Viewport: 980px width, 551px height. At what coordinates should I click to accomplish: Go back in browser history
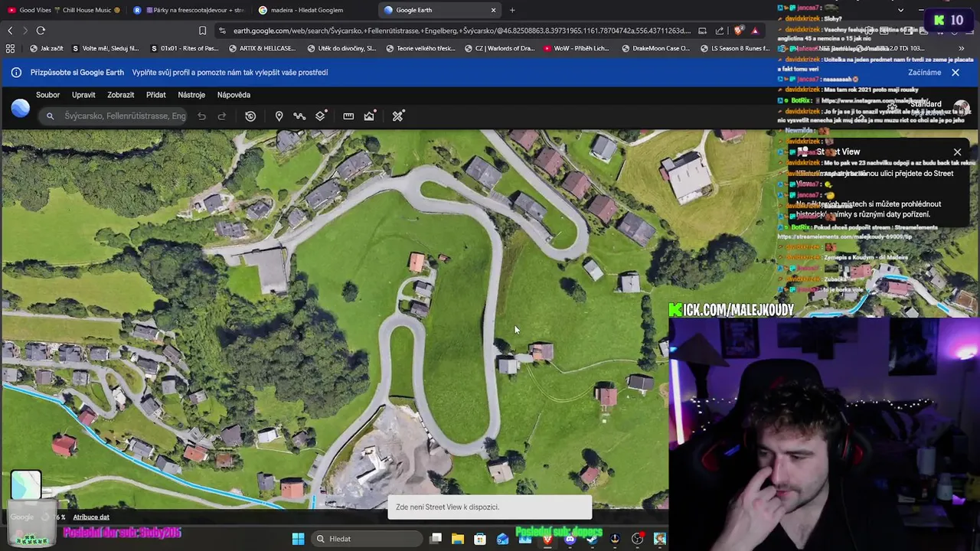pos(10,31)
